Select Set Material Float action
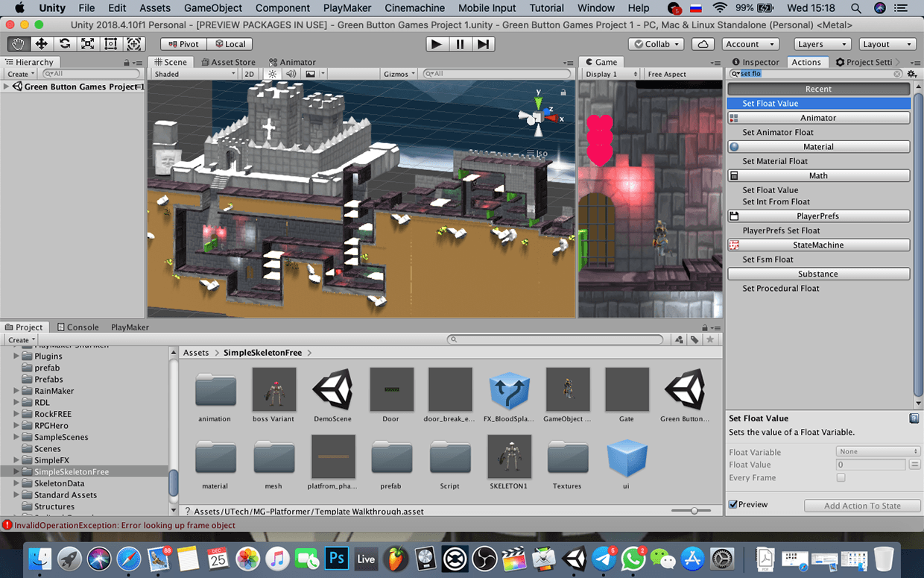Image resolution: width=924 pixels, height=578 pixels. [x=775, y=161]
